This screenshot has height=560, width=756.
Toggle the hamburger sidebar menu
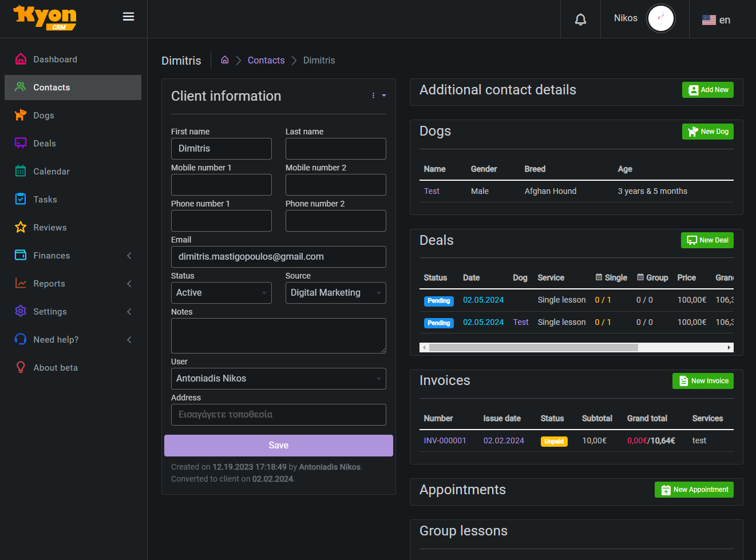(x=128, y=17)
